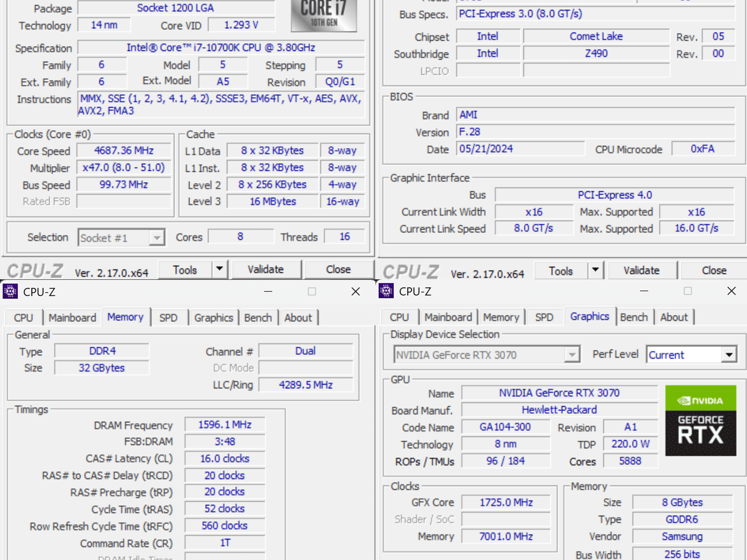Image resolution: width=747 pixels, height=560 pixels.
Task: Select Graphics tab in Graphics window
Action: (590, 316)
